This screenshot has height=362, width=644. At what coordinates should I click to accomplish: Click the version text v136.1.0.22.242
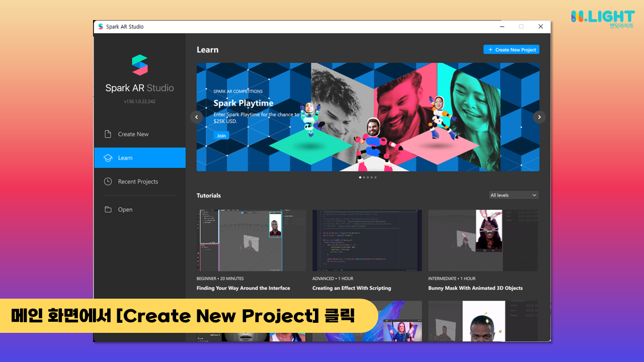pos(139,102)
